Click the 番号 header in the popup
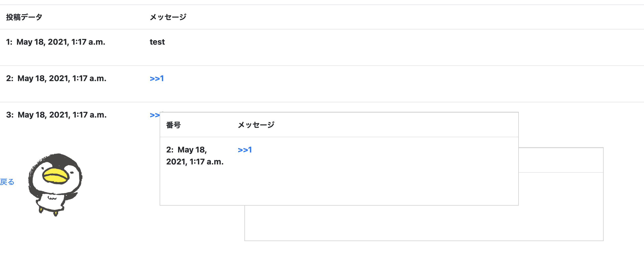 (x=173, y=125)
